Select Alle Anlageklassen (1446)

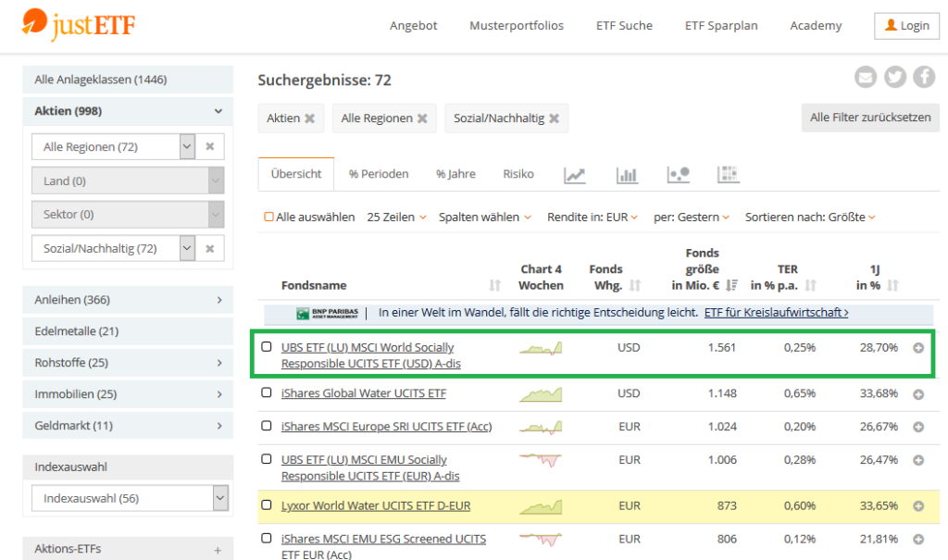128,80
